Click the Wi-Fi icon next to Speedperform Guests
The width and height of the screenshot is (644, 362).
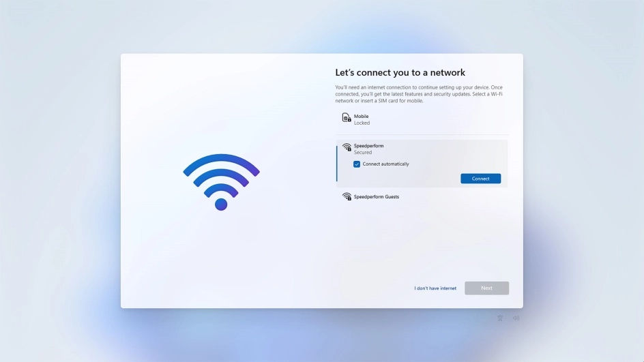(x=347, y=196)
